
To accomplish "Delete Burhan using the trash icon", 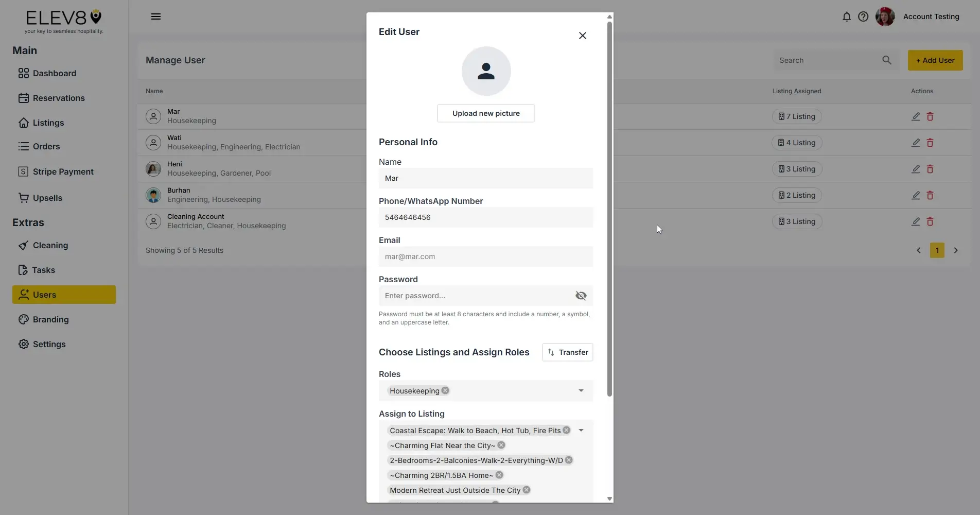I will 930,195.
